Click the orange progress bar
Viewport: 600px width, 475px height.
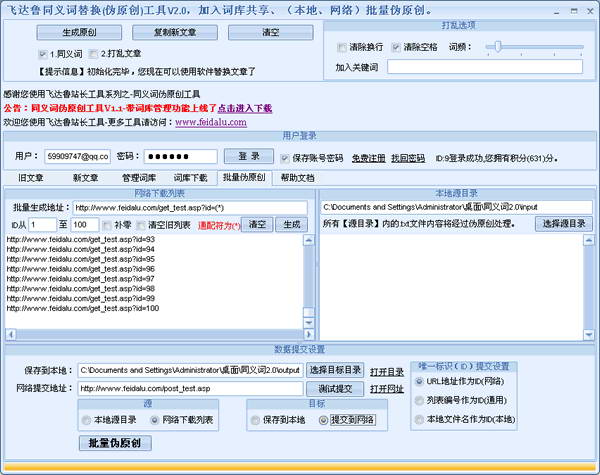click(x=300, y=467)
